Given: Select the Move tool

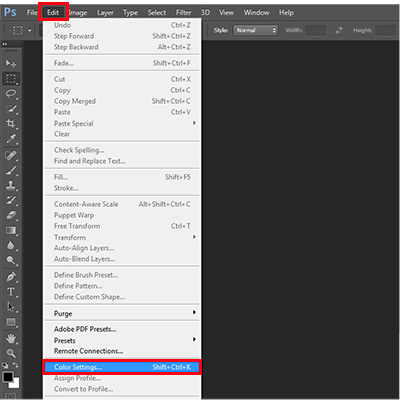Looking at the screenshot, I should [11, 63].
